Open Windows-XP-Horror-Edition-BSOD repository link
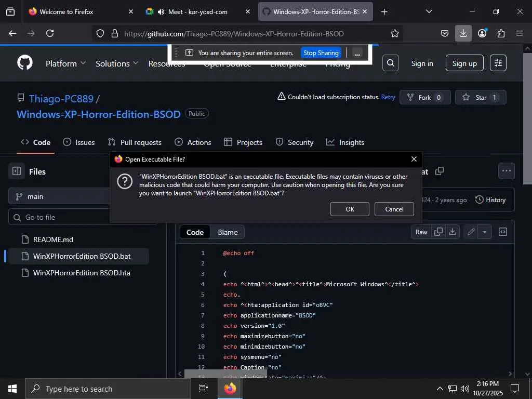 (99, 114)
